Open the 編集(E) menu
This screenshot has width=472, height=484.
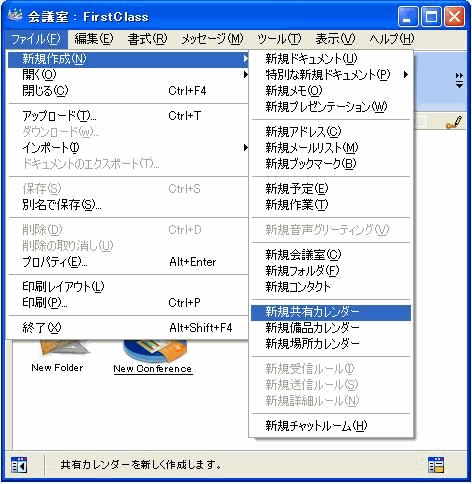point(94,39)
